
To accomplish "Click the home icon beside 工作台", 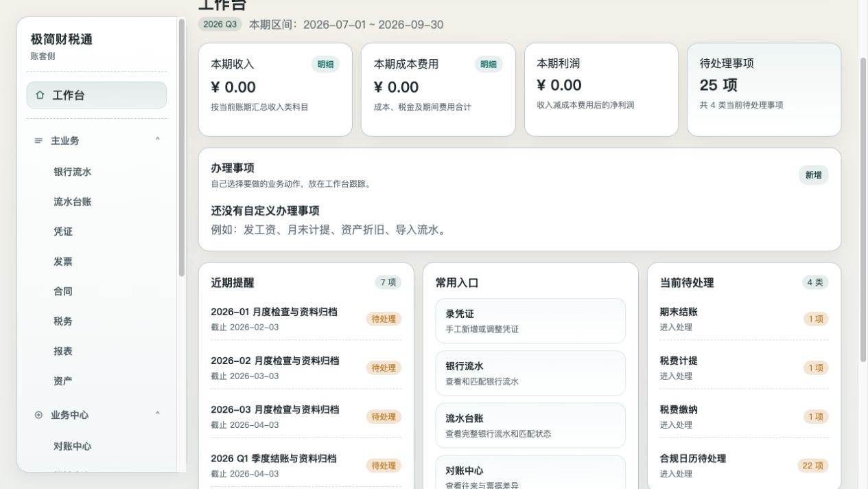I will [x=40, y=95].
